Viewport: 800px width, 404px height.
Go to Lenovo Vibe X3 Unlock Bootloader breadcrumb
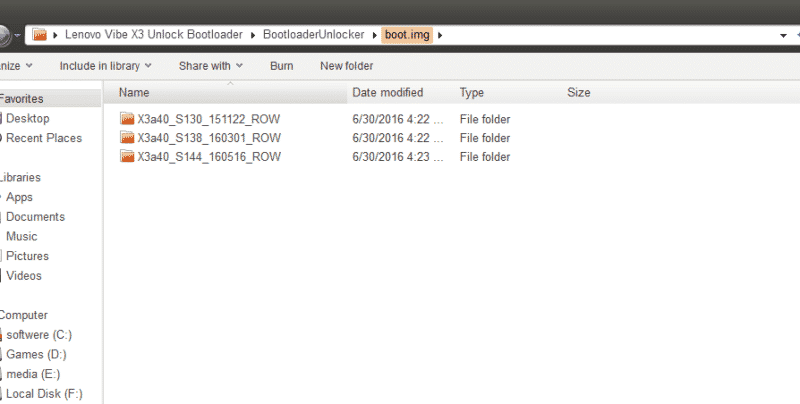pyautogui.click(x=154, y=35)
